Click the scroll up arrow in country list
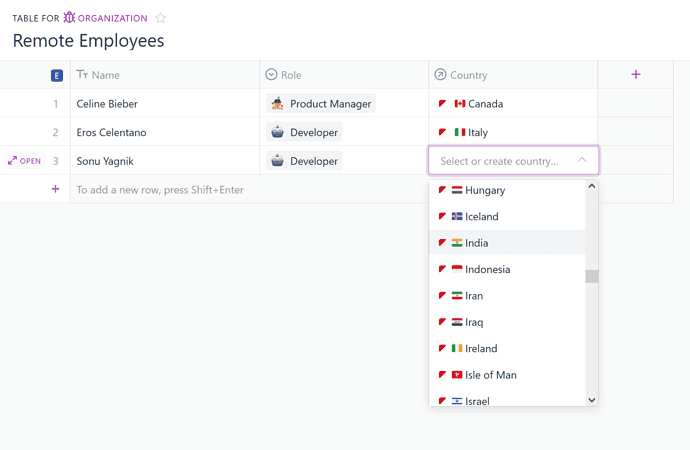 click(591, 186)
